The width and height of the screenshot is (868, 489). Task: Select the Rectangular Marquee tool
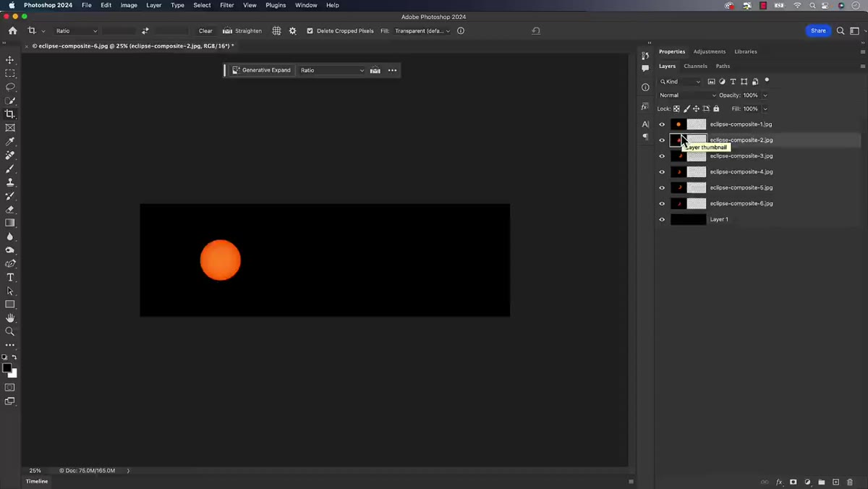(10, 74)
